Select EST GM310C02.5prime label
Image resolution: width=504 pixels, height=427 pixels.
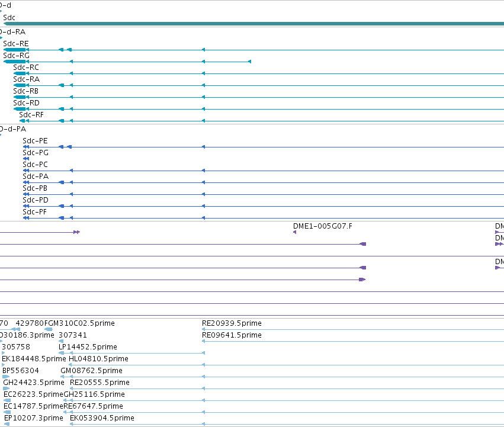pyautogui.click(x=82, y=323)
